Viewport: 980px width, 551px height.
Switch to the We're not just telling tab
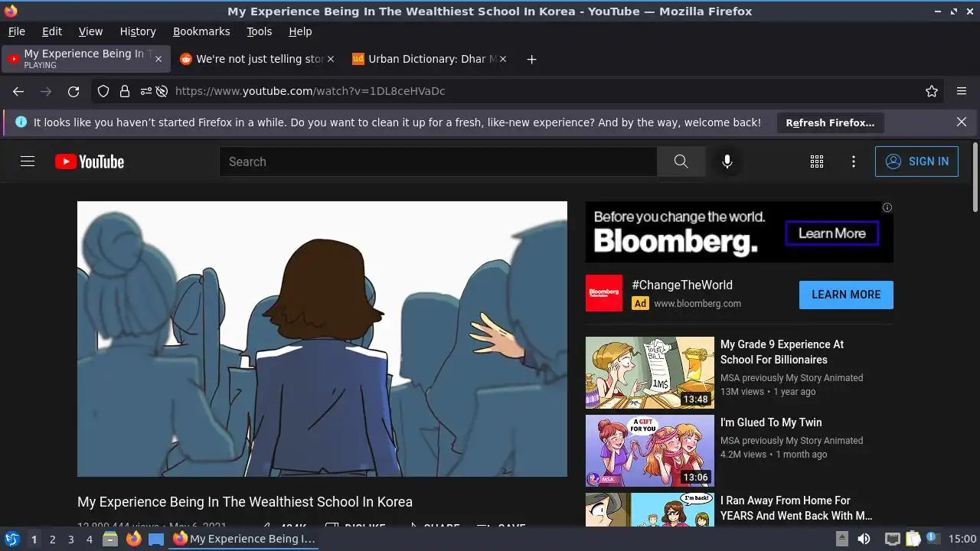[258, 59]
